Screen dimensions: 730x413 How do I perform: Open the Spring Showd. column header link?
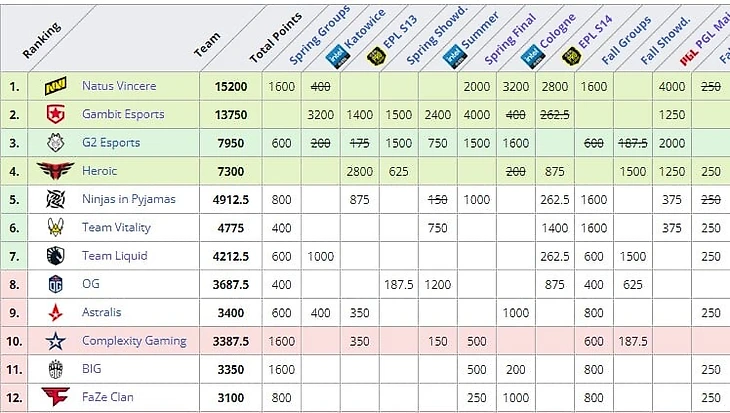point(437,35)
